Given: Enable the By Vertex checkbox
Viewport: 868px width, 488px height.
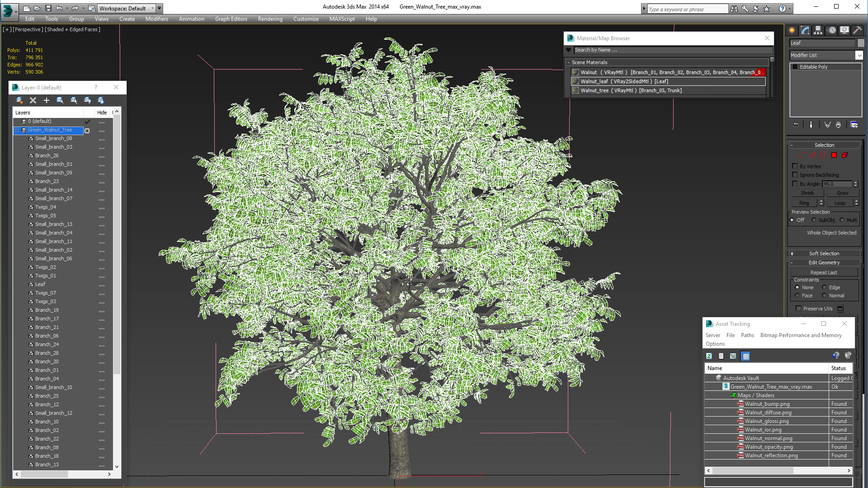Looking at the screenshot, I should pos(795,166).
